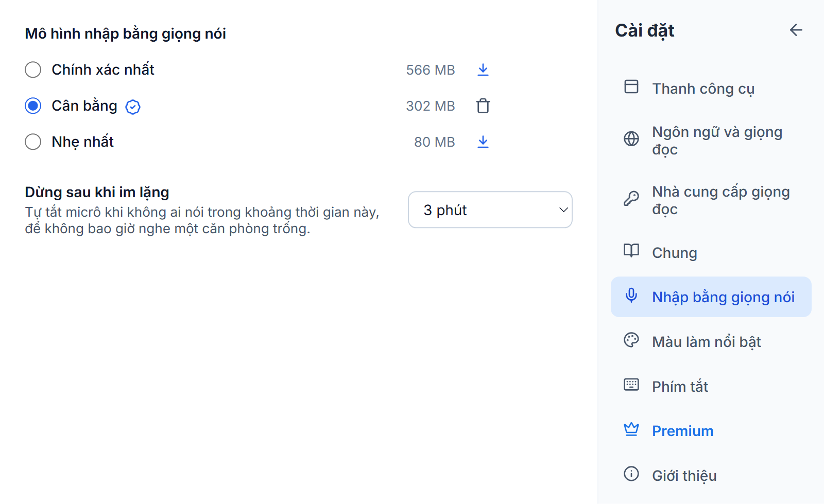The width and height of the screenshot is (824, 504).
Task: Click the Tự tắt micrô description text
Action: [x=202, y=220]
